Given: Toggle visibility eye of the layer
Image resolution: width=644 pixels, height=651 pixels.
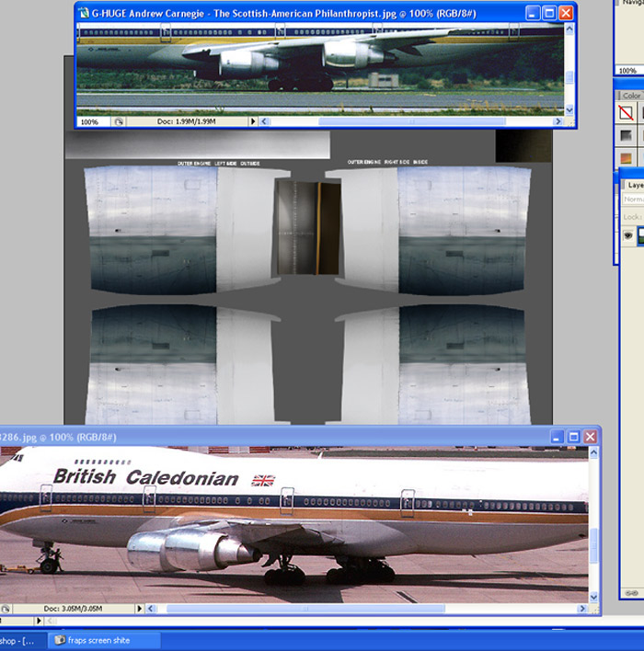Looking at the screenshot, I should pyautogui.click(x=628, y=235).
